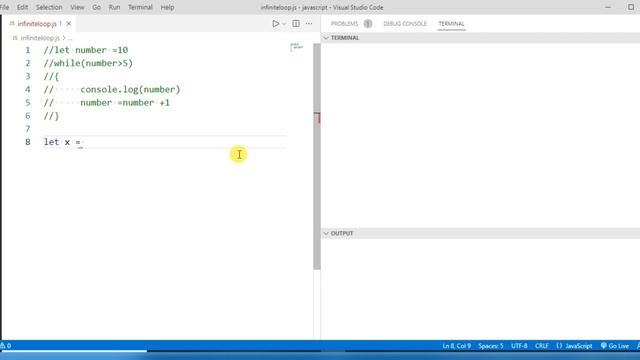Click the editor vertical scrollbar

click(x=317, y=156)
